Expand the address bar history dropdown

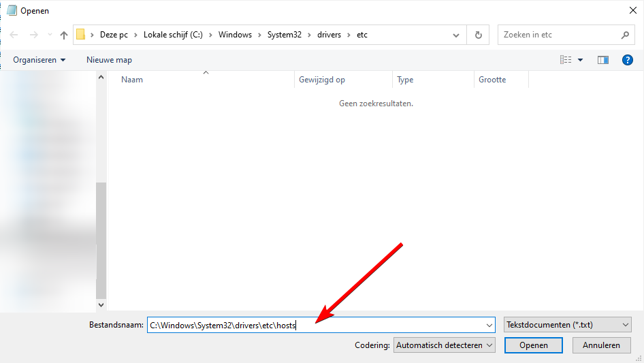456,35
